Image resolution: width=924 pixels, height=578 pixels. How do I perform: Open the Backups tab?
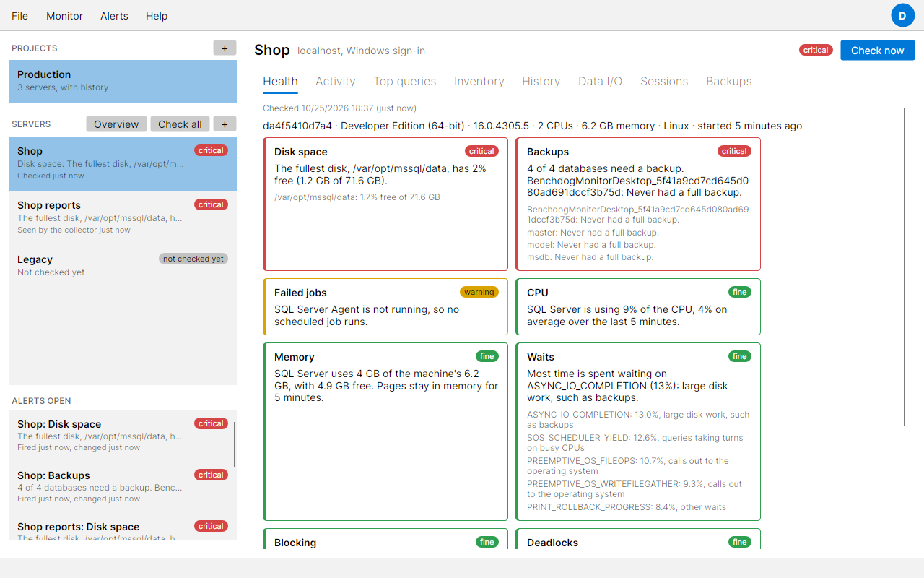tap(729, 82)
